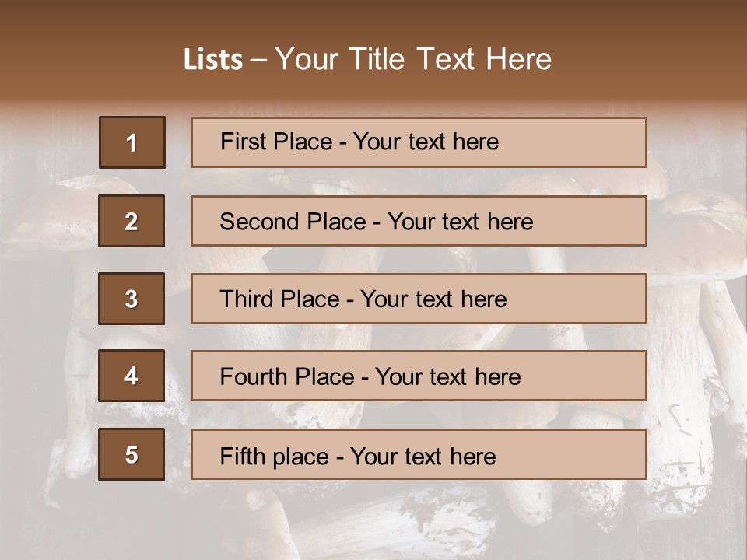Image resolution: width=747 pixels, height=560 pixels.
Task: Click 'Your text here' after First Place
Action: click(426, 142)
